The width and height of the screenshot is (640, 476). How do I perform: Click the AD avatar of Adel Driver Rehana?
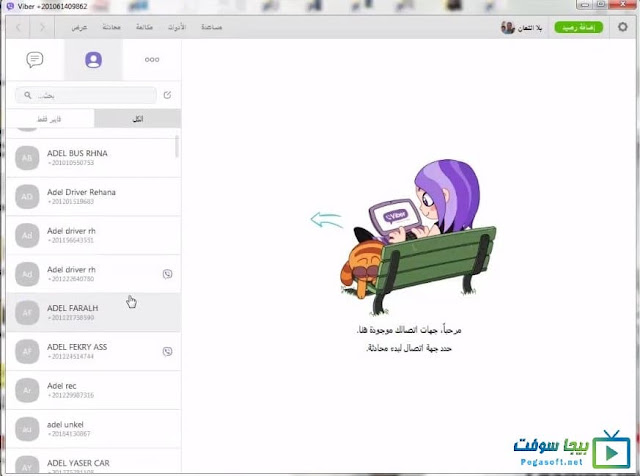click(x=27, y=197)
